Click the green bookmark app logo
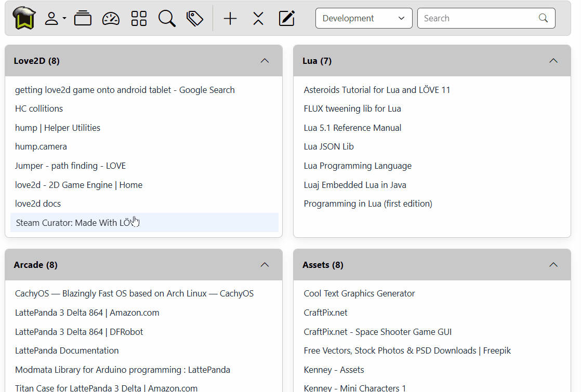This screenshot has width=581, height=392. coord(24,18)
